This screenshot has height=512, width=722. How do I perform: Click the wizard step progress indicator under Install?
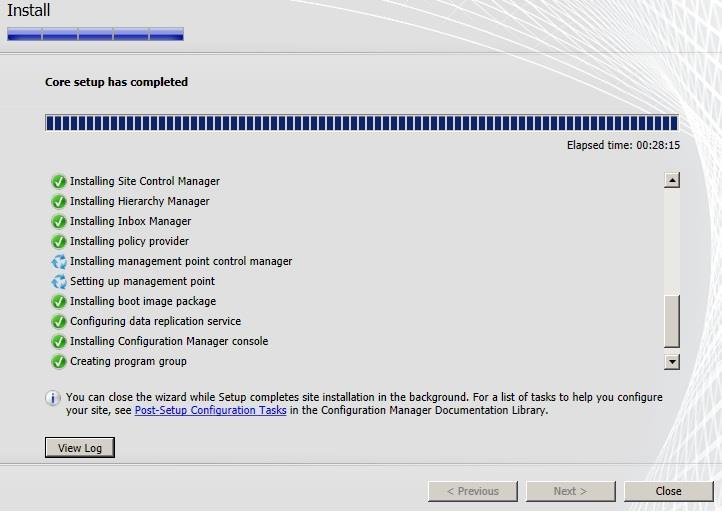pyautogui.click(x=95, y=34)
